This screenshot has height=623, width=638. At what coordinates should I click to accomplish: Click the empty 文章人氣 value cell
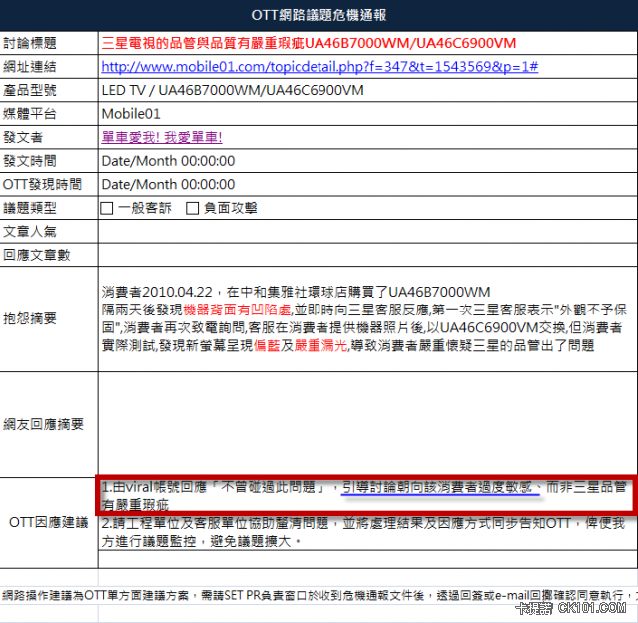pos(368,232)
